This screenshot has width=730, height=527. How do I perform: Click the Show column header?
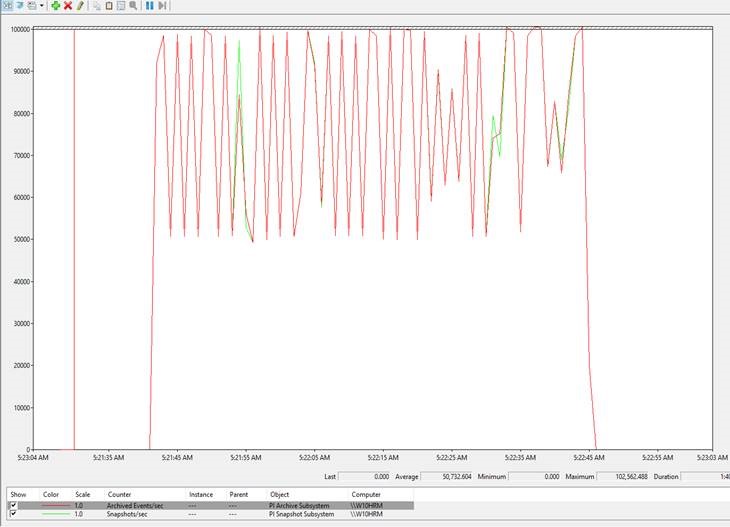point(18,494)
